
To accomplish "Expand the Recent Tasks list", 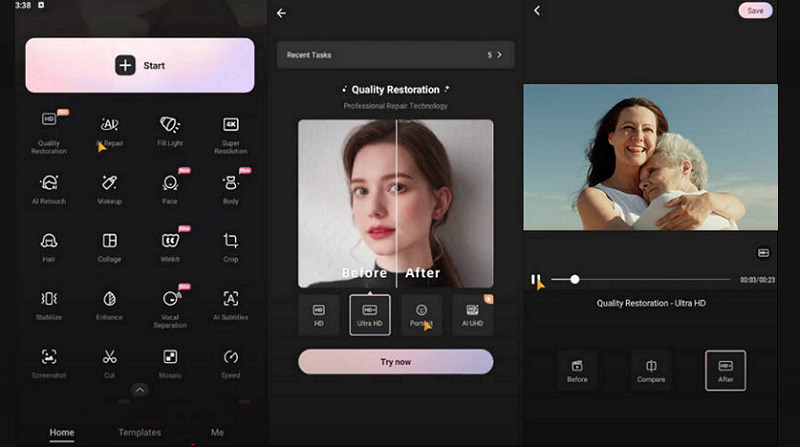I will [x=499, y=55].
